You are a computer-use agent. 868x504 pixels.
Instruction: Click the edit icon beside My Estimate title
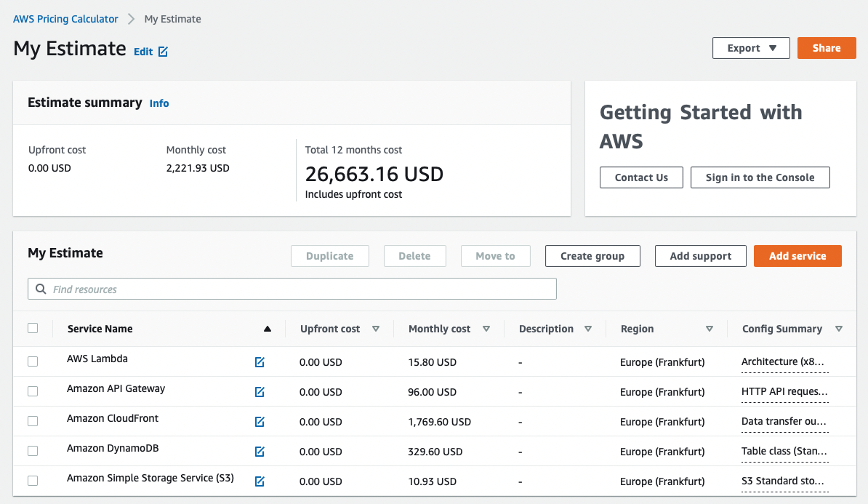[x=163, y=52]
